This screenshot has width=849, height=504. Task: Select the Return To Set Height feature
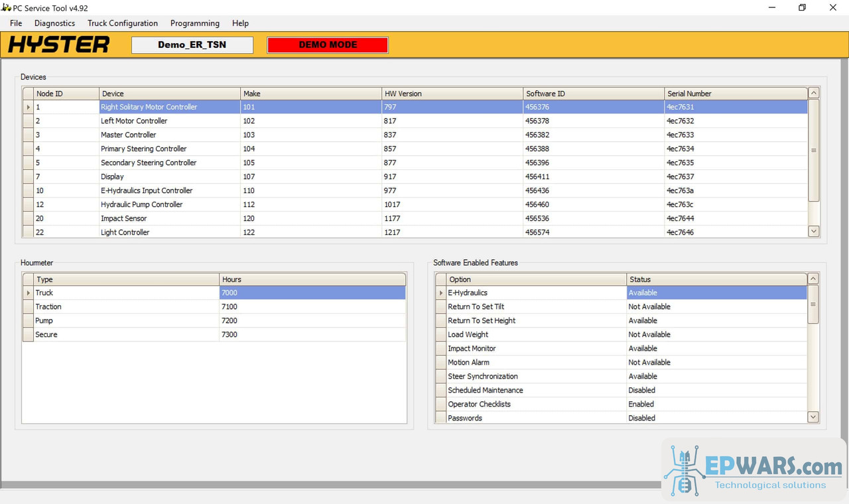point(621,320)
